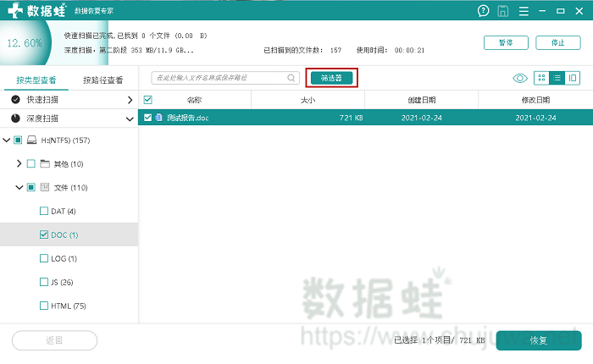This screenshot has width=593, height=364.
Task: Uncheck the 测试报告.doc row checkbox
Action: coord(148,118)
